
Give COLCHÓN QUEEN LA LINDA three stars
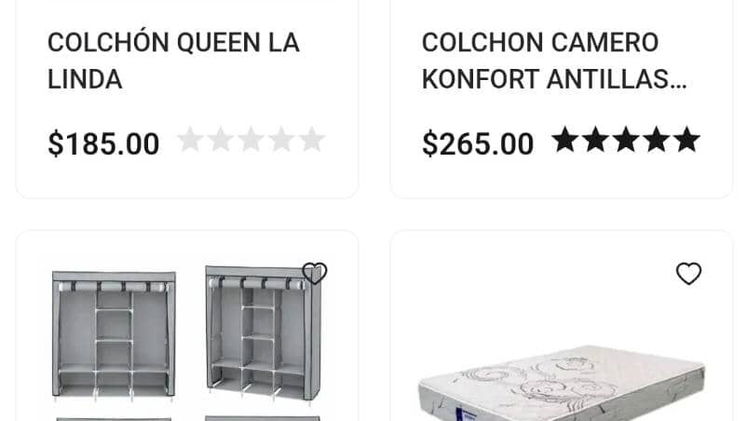[251, 140]
